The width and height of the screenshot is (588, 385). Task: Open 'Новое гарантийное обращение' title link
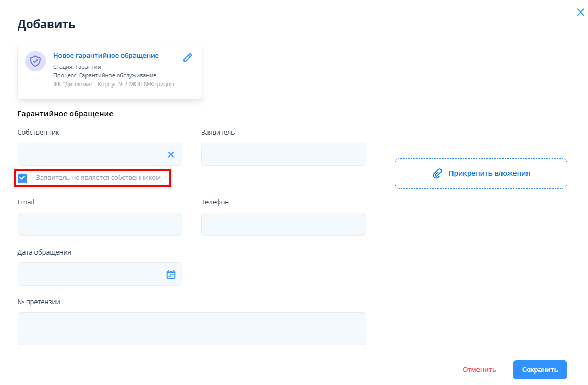[106, 56]
